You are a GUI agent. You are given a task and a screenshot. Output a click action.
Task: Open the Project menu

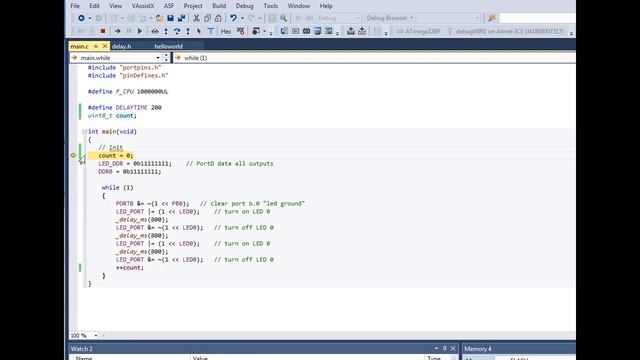(193, 6)
